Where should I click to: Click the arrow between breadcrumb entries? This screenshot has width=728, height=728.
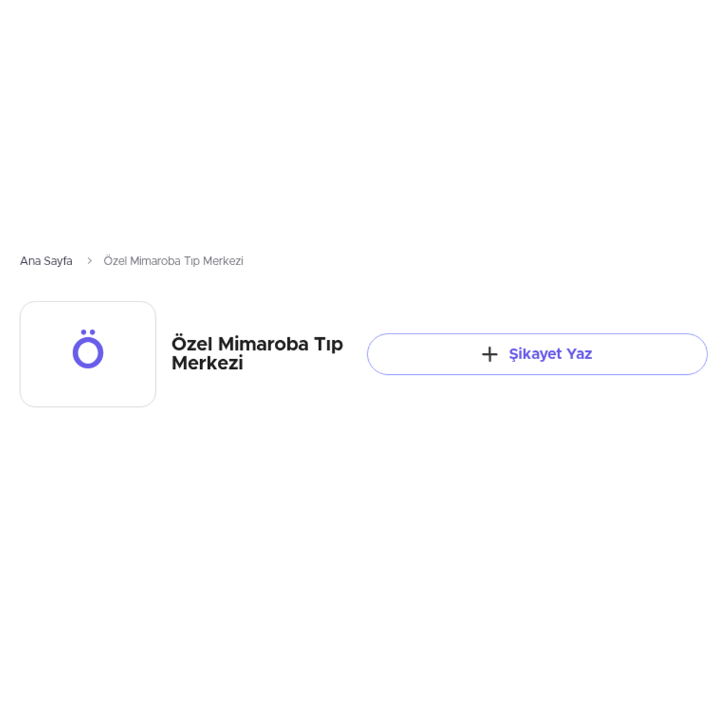click(x=89, y=261)
